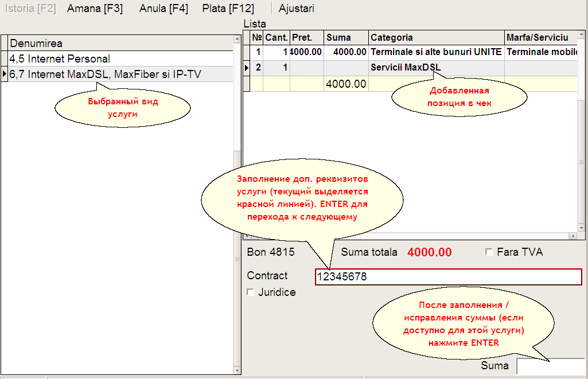588x379 pixels.
Task: Click scroll up arrow of service list
Action: click(x=237, y=39)
